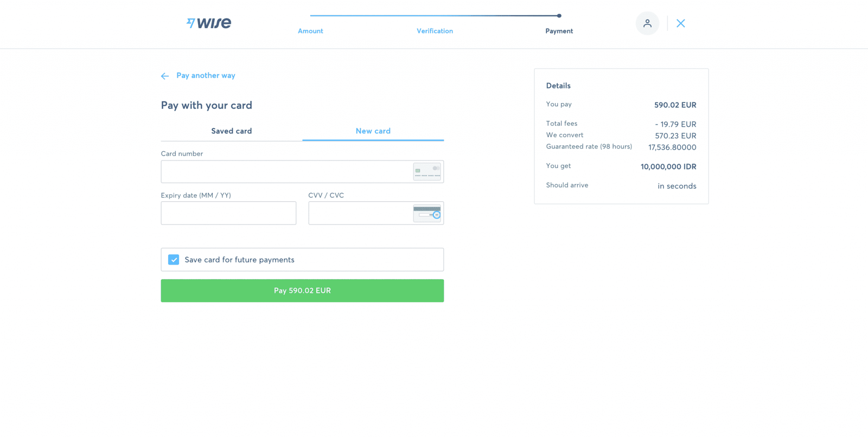This screenshot has width=868, height=437.
Task: Click the Save card for future payments label
Action: pyautogui.click(x=239, y=260)
